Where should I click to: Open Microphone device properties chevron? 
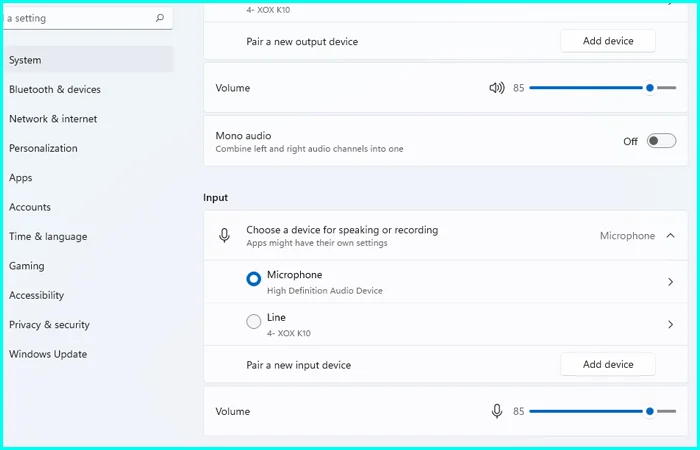coord(670,282)
